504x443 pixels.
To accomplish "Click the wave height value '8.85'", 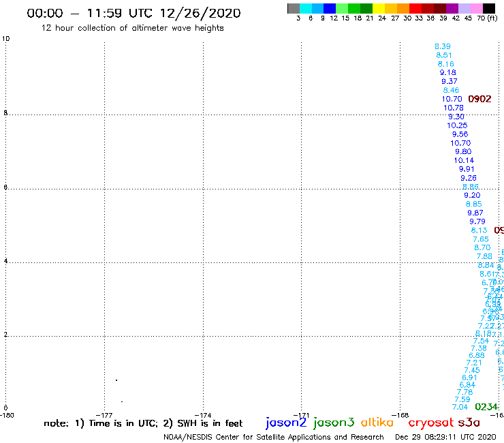I will coord(474,204).
